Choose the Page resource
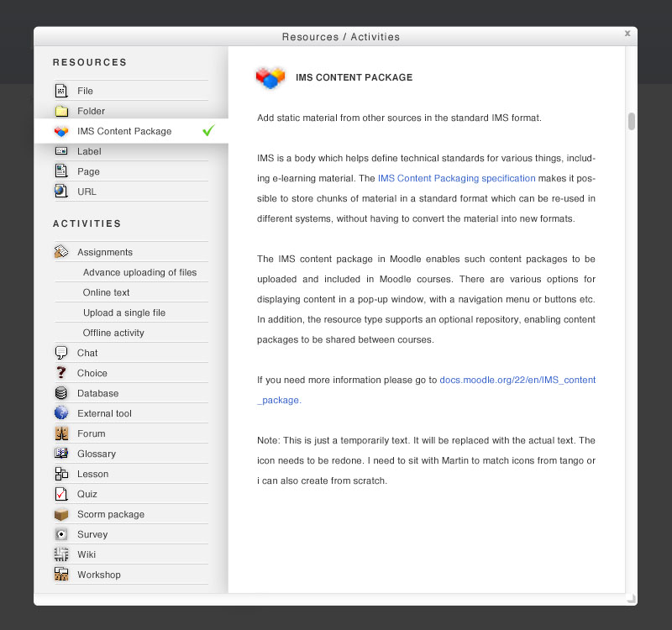This screenshot has height=630, width=672. [131, 171]
